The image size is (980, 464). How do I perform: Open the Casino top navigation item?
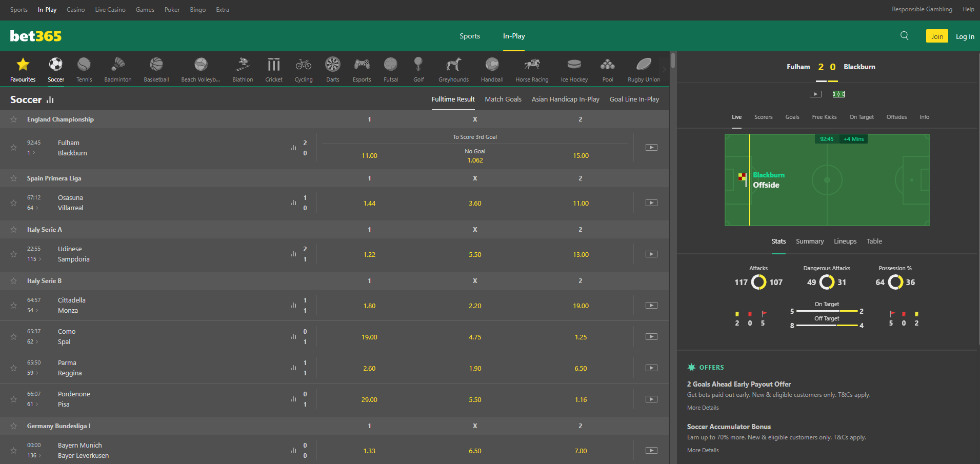tap(76, 10)
